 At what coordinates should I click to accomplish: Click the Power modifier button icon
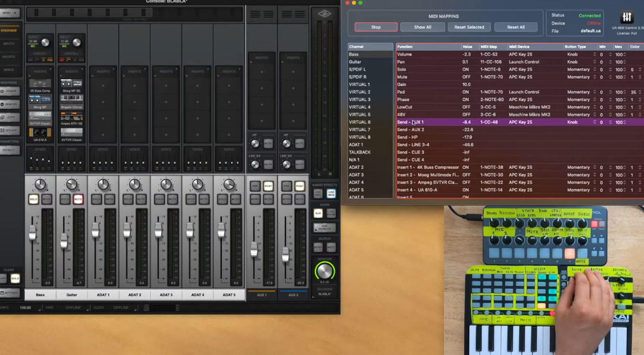coord(9,91)
